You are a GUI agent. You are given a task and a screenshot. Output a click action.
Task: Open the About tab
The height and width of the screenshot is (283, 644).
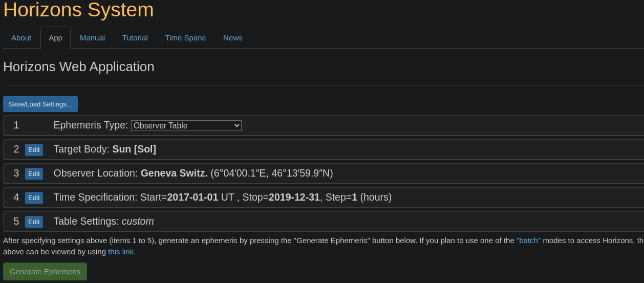(x=21, y=38)
